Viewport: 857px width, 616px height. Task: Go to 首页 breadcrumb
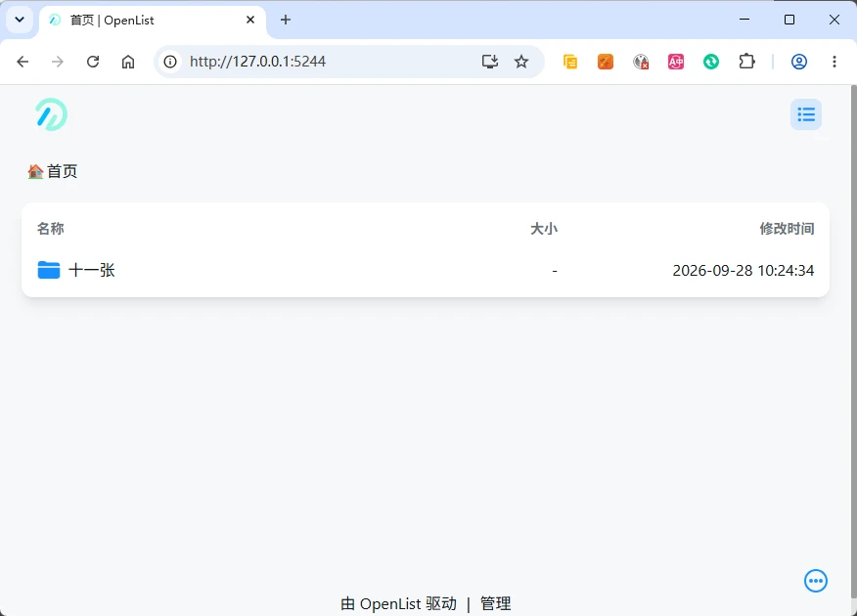point(53,171)
